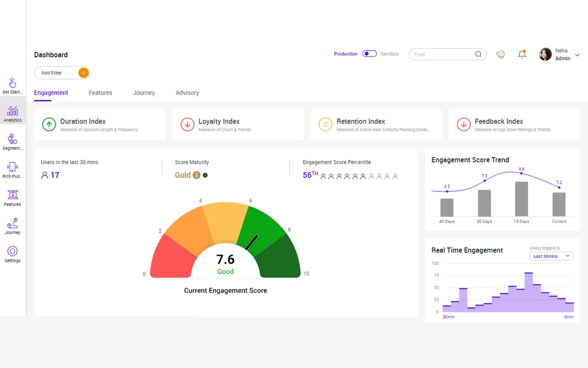Expand the Neha Admin profile dropdown
The image size is (588, 368).
click(577, 55)
